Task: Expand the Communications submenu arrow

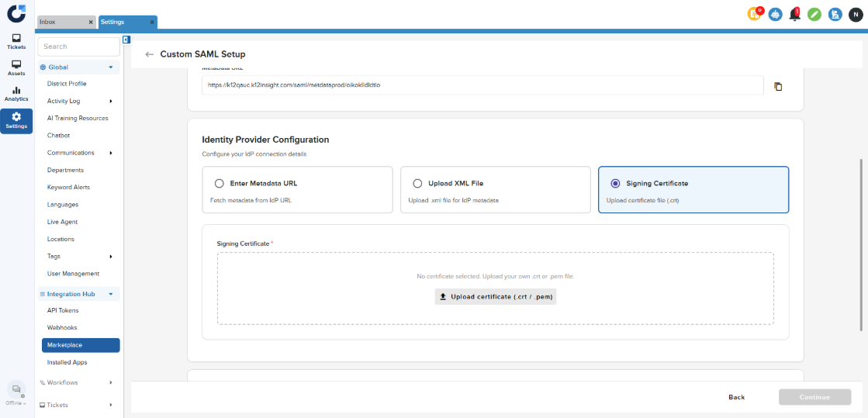Action: (111, 153)
